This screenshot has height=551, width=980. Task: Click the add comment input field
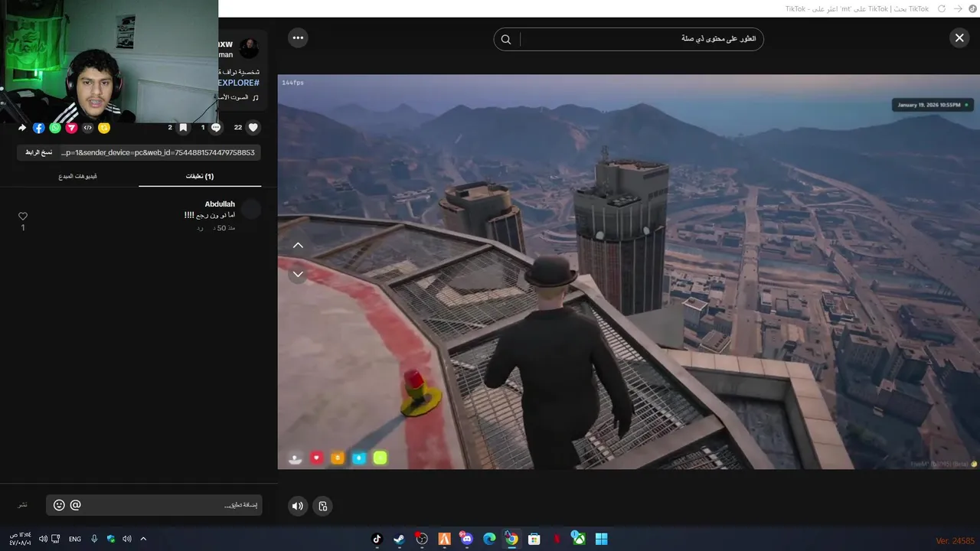tap(154, 505)
